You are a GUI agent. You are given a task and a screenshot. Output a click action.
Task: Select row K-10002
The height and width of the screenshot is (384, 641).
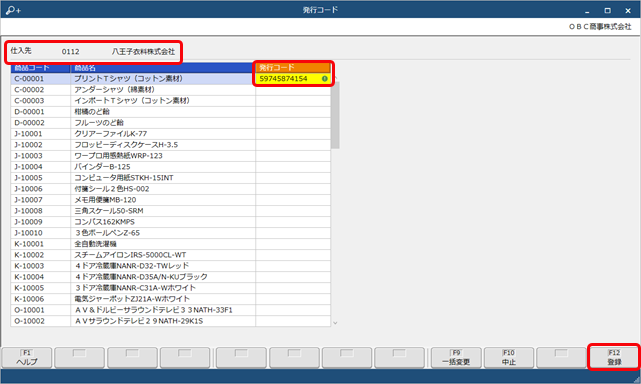[x=170, y=255]
